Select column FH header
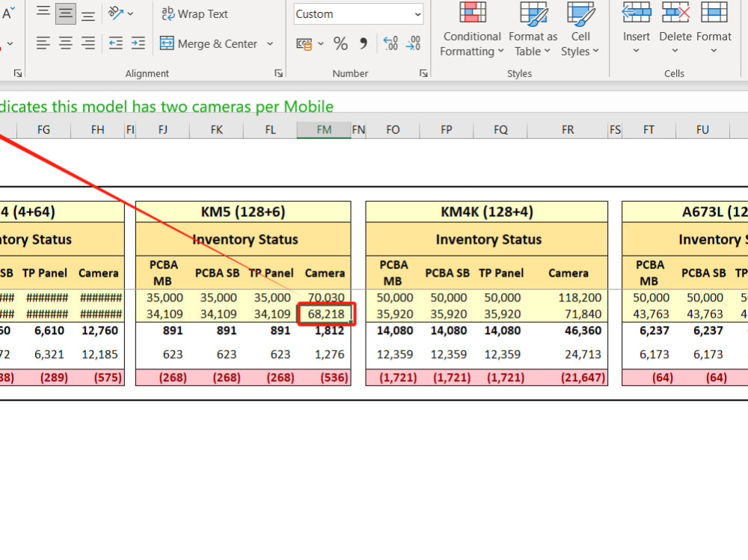This screenshot has width=748, height=560. tap(97, 130)
